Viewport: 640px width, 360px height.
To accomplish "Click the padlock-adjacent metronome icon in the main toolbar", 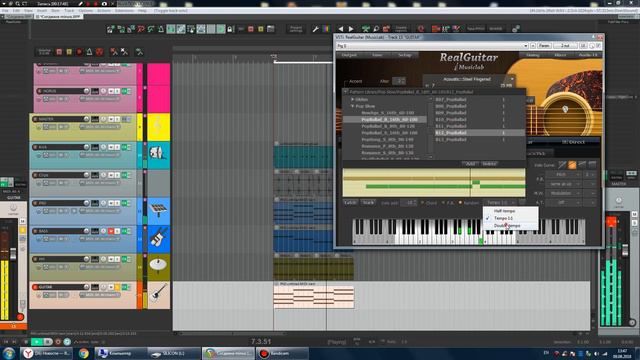I will [161, 29].
